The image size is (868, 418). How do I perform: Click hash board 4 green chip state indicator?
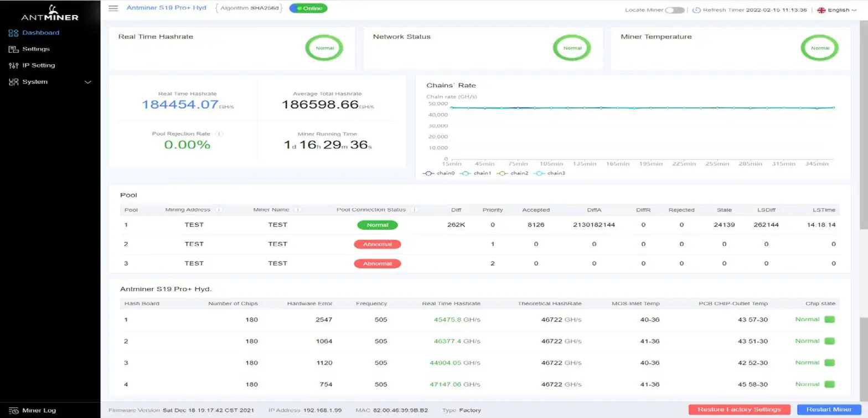pyautogui.click(x=829, y=384)
